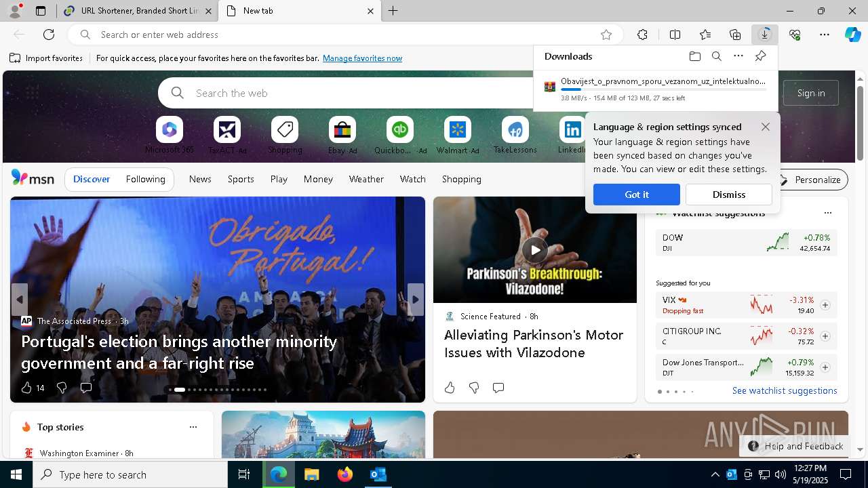Open Watchlist suggestions more options
This screenshot has height=488, width=868.
827,213
